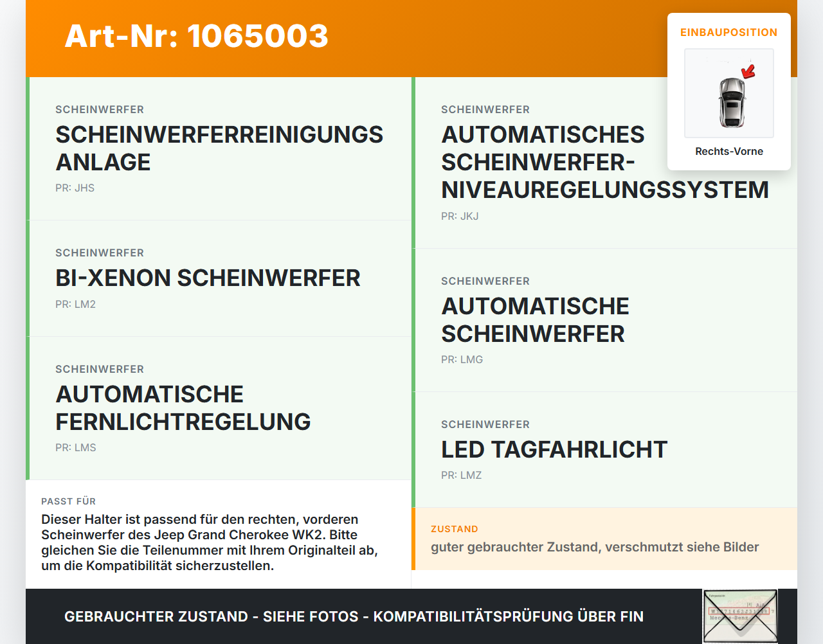Image resolution: width=823 pixels, height=644 pixels.
Task: Select AUTOMATISCHES SCHEINWERFER-NIVEAUREGELUNGSSYSTEM title
Action: pos(605,163)
